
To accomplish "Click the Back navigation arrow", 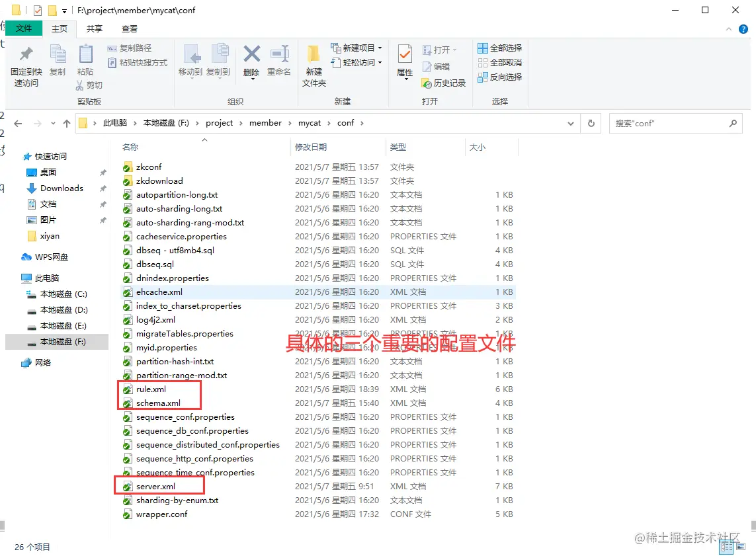I will point(19,124).
